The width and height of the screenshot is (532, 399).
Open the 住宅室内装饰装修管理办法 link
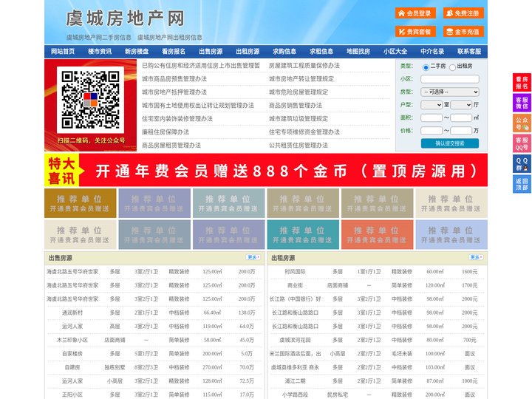(177, 119)
